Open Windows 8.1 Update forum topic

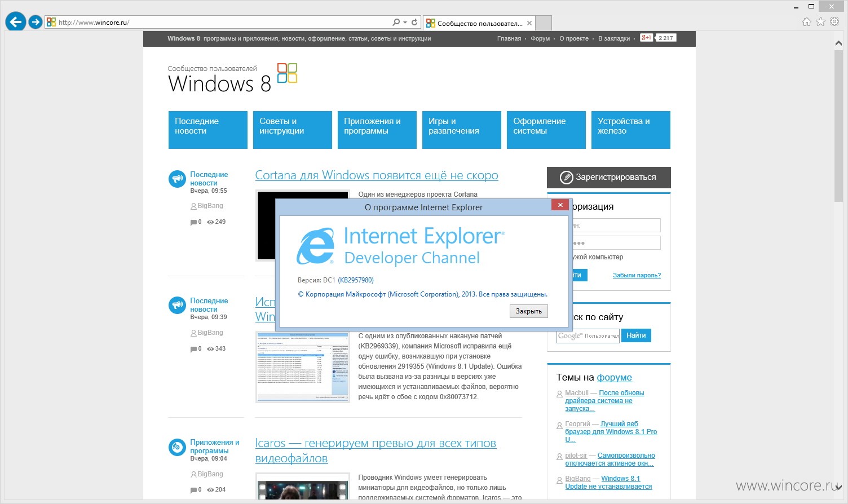point(608,483)
